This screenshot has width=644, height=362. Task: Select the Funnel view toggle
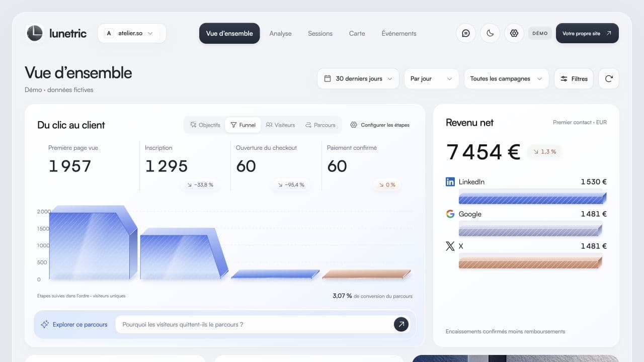(x=243, y=125)
